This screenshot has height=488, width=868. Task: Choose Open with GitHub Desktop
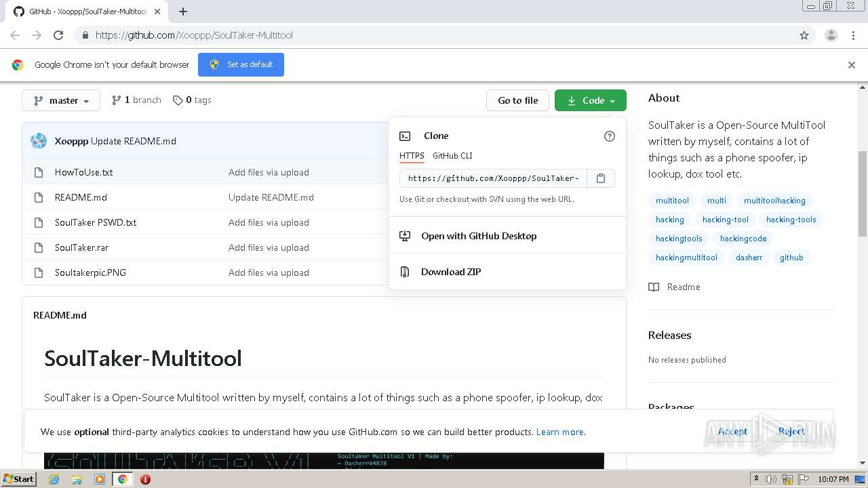pos(507,236)
